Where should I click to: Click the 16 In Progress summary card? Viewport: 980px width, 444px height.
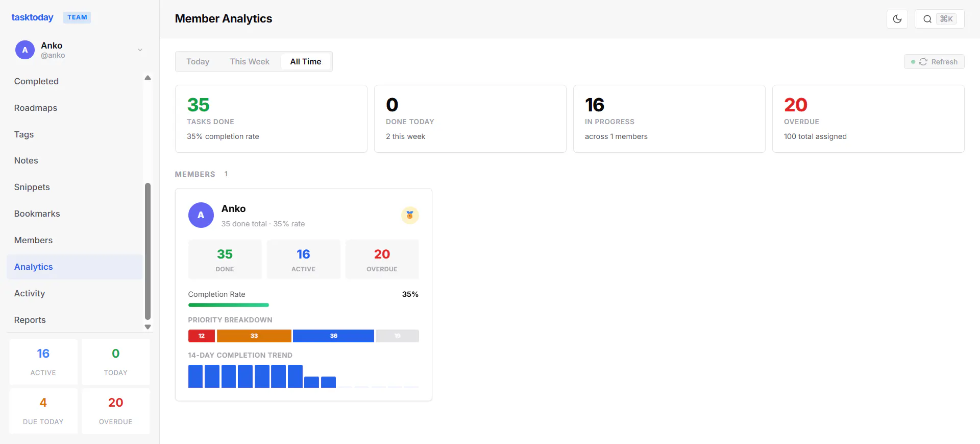669,119
